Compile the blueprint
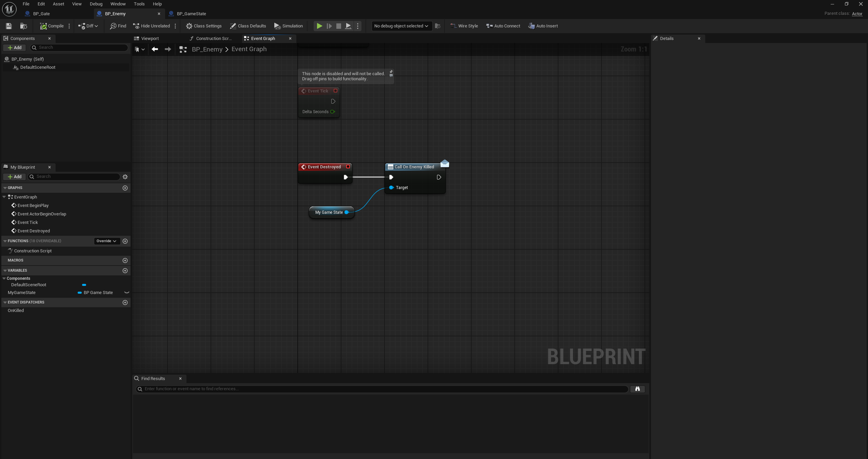868x459 pixels. (52, 26)
